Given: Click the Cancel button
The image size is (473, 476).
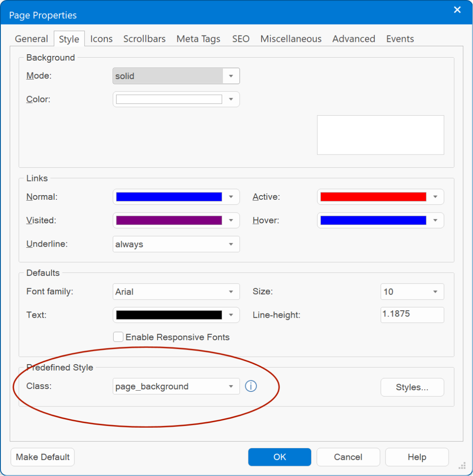Looking at the screenshot, I should coord(348,457).
